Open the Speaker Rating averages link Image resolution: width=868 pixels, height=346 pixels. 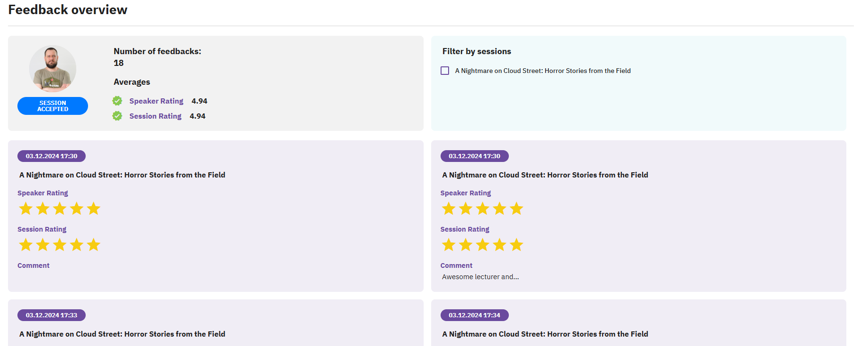156,101
